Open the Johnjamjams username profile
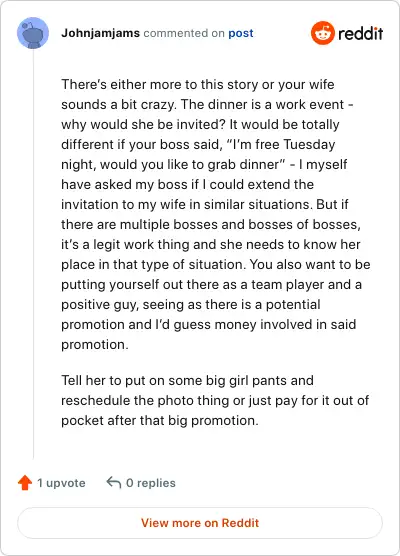400x556 pixels. (100, 33)
